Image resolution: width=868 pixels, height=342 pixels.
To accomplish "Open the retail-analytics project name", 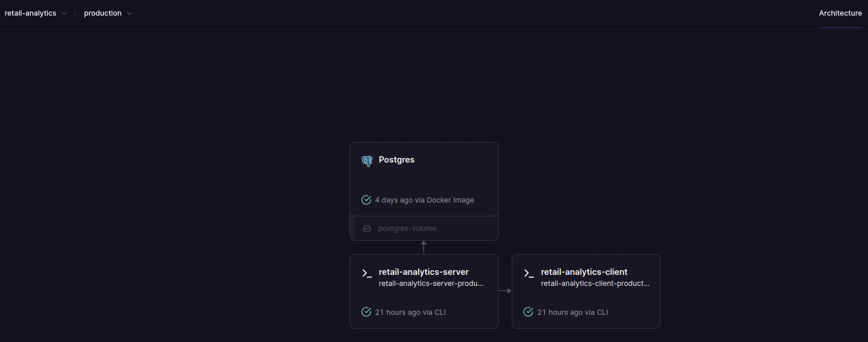I will (30, 13).
